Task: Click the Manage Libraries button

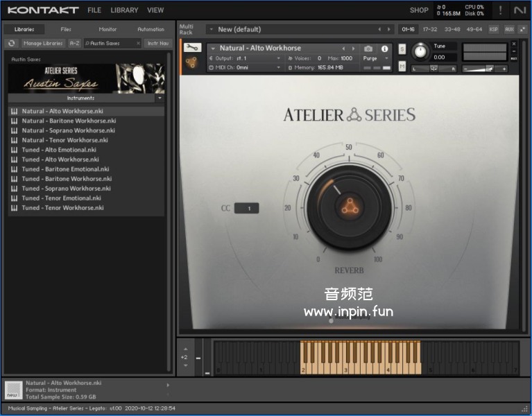Action: click(x=43, y=43)
